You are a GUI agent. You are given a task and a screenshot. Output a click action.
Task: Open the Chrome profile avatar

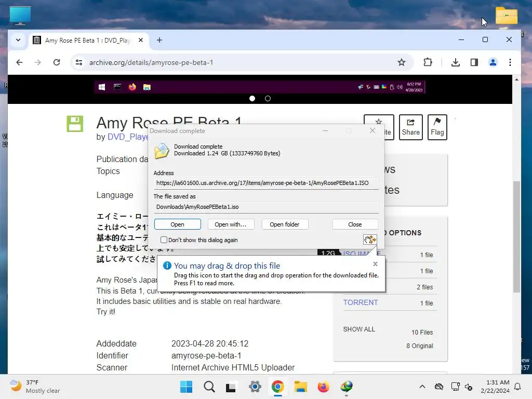(493, 62)
